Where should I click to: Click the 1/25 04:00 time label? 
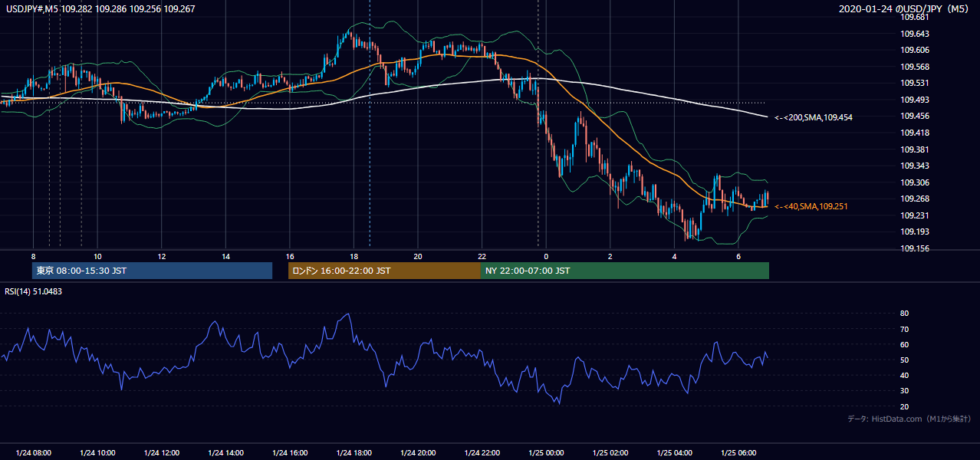point(674,453)
